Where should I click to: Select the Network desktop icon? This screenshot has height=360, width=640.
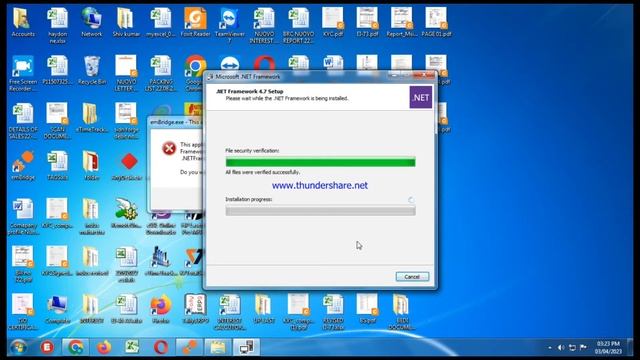tap(91, 23)
